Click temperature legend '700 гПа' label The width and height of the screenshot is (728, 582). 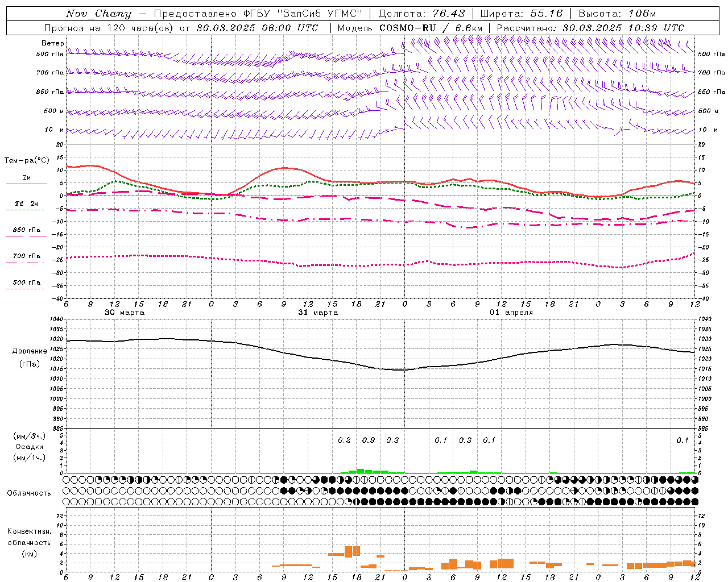pyautogui.click(x=27, y=256)
